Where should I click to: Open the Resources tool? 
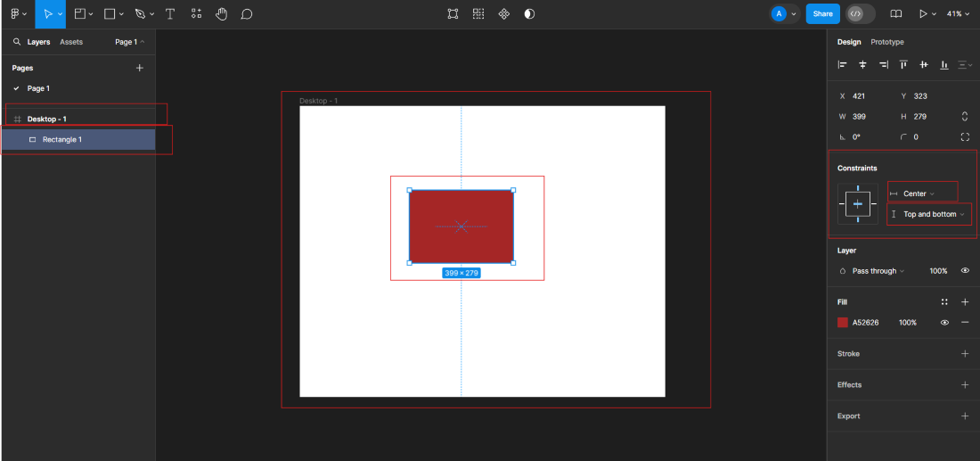pos(196,13)
